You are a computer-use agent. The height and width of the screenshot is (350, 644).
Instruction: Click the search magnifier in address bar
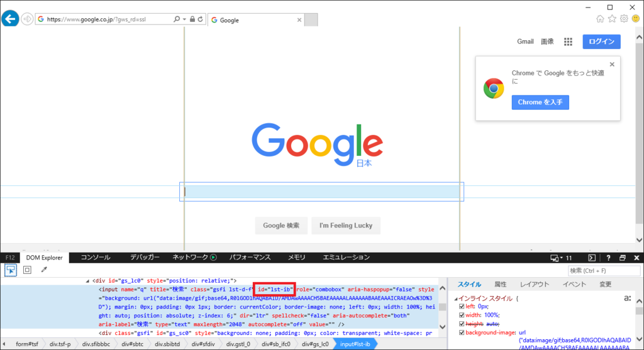tap(177, 19)
